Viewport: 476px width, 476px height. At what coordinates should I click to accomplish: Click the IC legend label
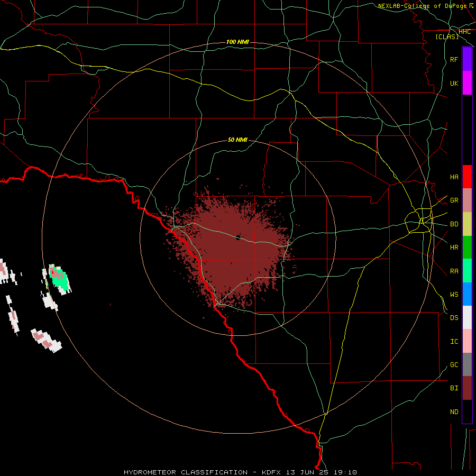(x=454, y=342)
